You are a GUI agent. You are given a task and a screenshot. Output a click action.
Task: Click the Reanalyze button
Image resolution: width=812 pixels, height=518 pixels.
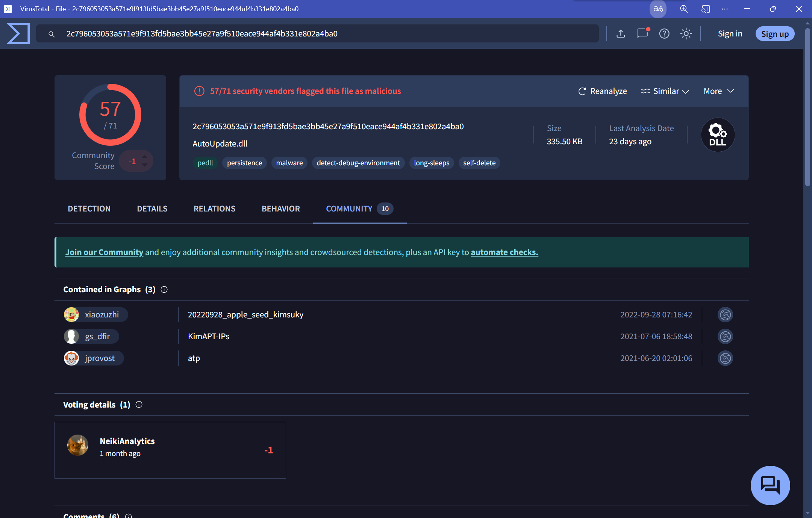602,91
